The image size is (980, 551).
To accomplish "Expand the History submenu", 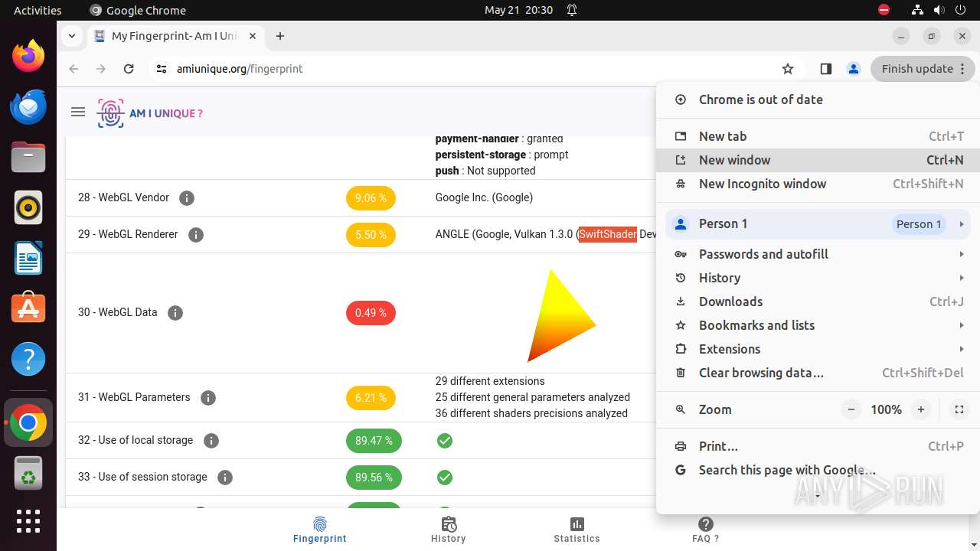I will pos(817,278).
